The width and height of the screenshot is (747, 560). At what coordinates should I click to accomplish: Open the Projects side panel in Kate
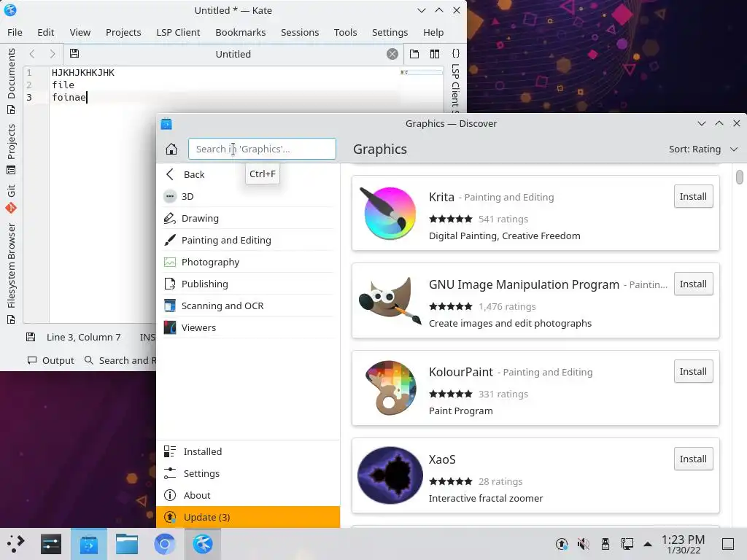pos(11,149)
